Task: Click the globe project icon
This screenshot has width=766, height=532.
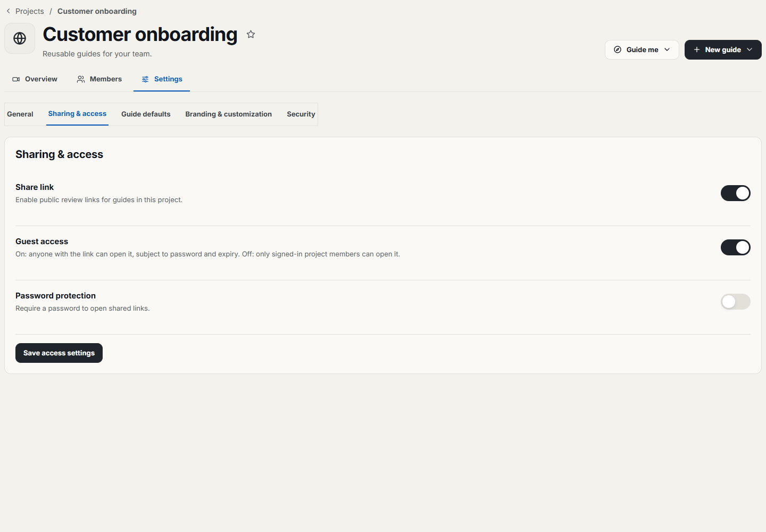Action: (x=20, y=38)
